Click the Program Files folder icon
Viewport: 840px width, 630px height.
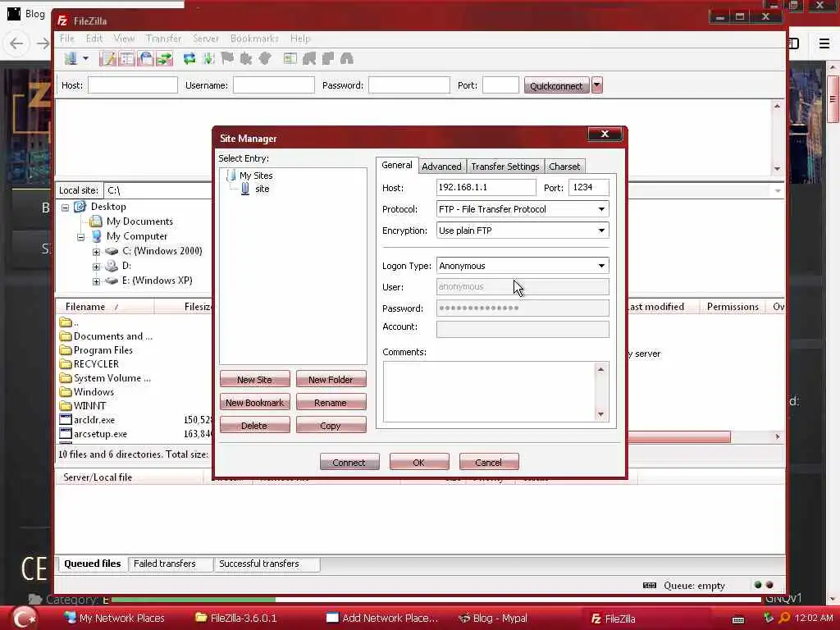click(66, 349)
